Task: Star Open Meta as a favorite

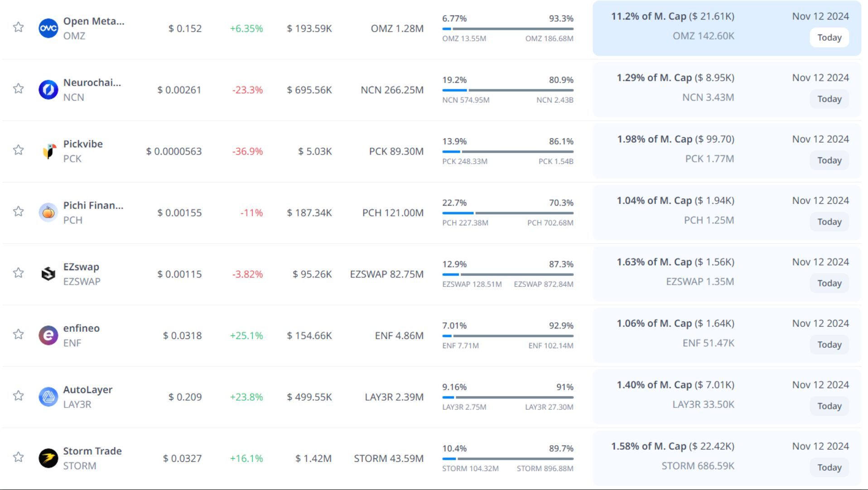Action: tap(18, 27)
